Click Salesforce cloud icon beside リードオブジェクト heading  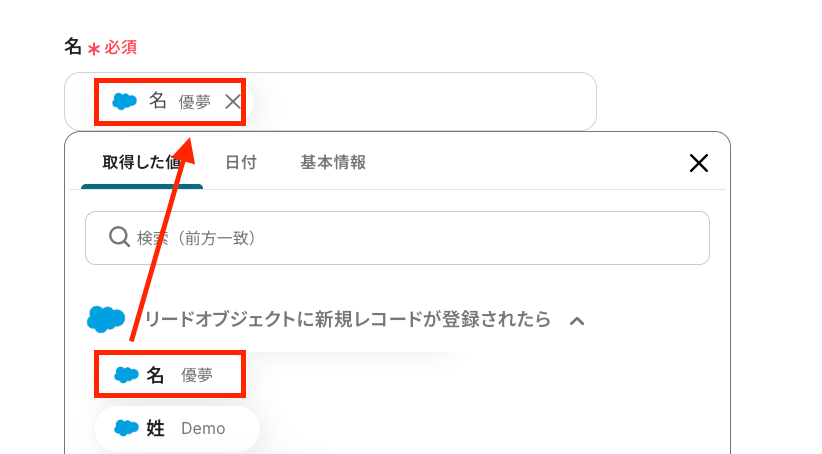(106, 319)
